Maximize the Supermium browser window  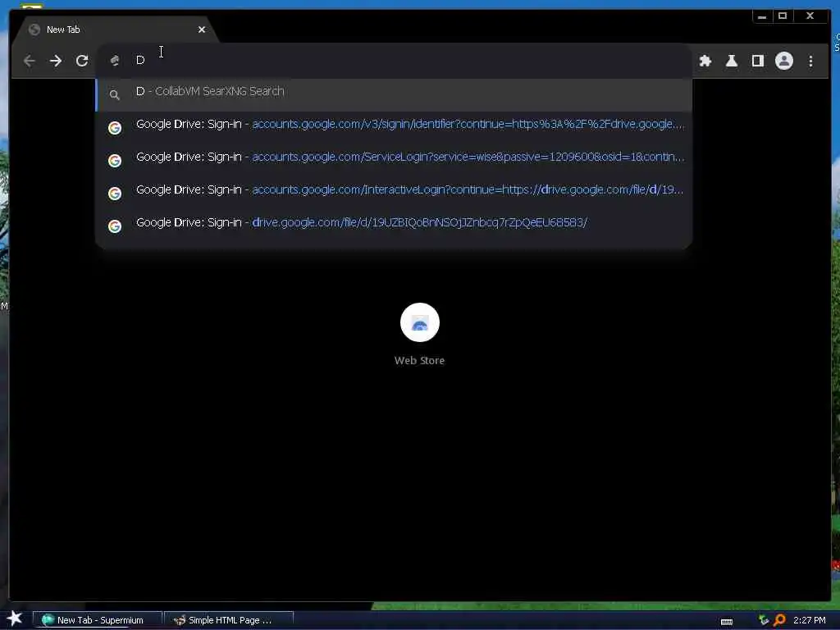tap(783, 16)
